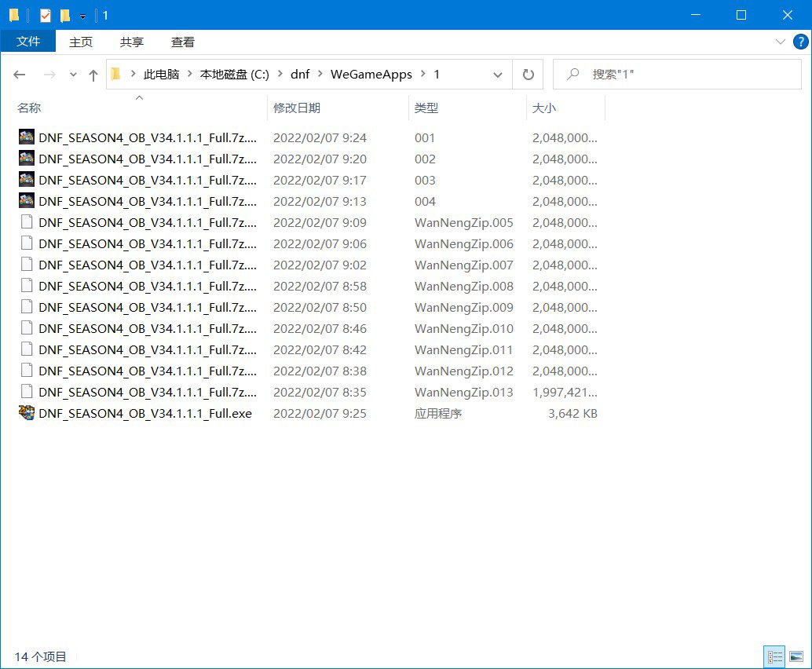This screenshot has width=812, height=669.
Task: Select the DNF_SEASON4_OB_V34.1.1.1_Full.exe application icon
Action: coord(27,413)
